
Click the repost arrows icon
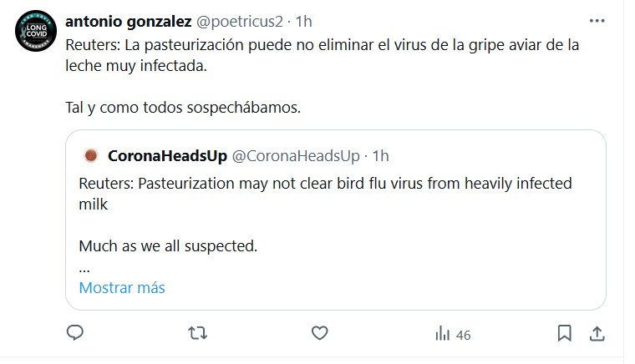[x=196, y=333]
